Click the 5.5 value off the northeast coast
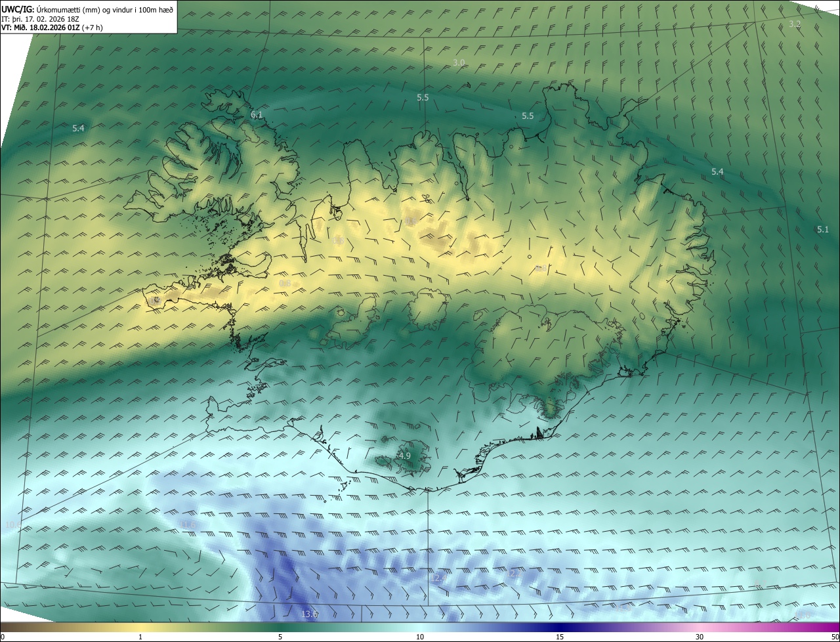The width and height of the screenshot is (840, 642). [528, 116]
